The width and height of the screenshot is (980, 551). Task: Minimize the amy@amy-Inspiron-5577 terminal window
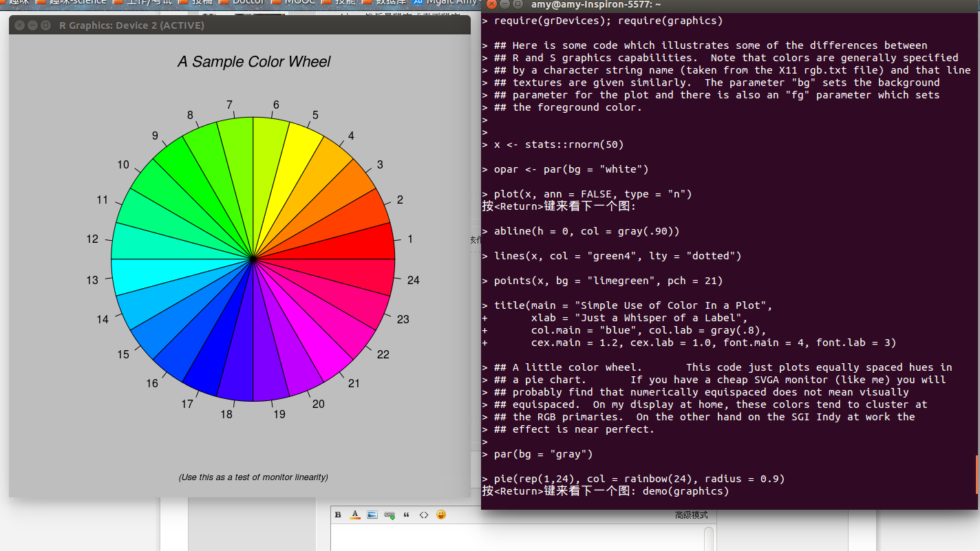tap(504, 5)
